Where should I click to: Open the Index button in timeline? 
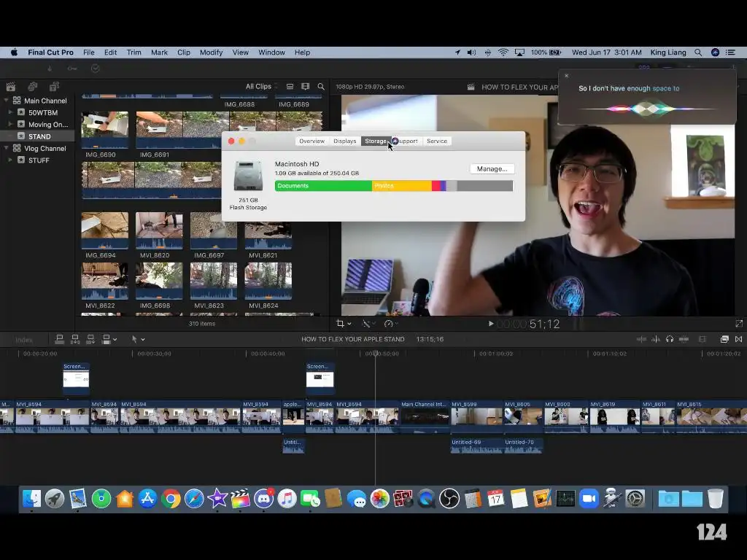click(x=24, y=340)
